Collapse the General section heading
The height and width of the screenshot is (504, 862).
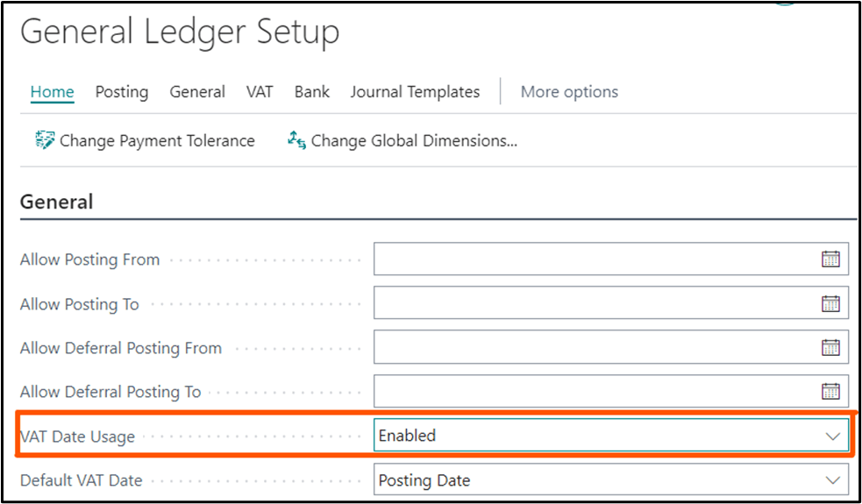pyautogui.click(x=57, y=202)
